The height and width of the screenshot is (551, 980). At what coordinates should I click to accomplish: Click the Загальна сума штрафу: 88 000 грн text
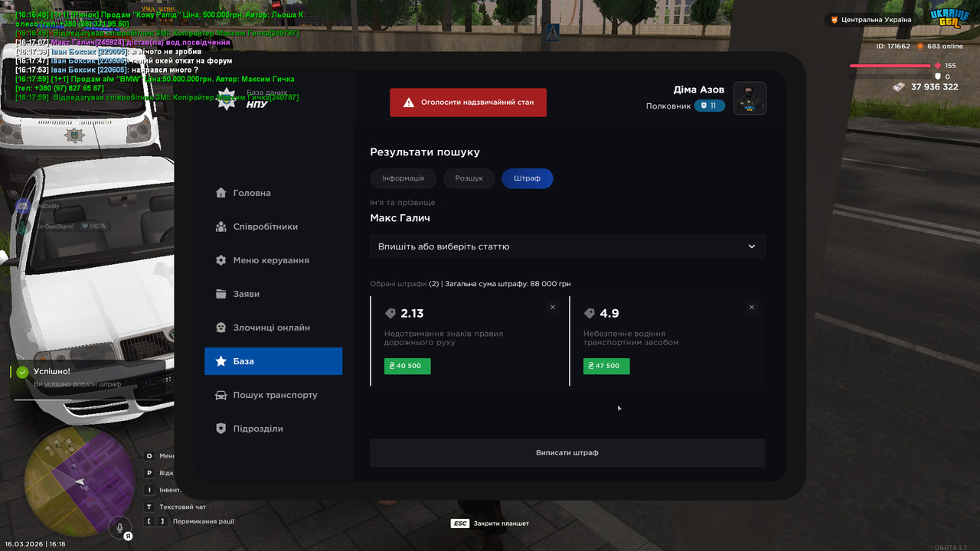click(x=508, y=284)
